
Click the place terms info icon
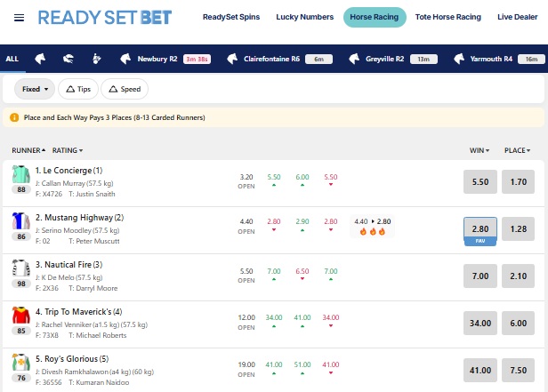coord(14,117)
